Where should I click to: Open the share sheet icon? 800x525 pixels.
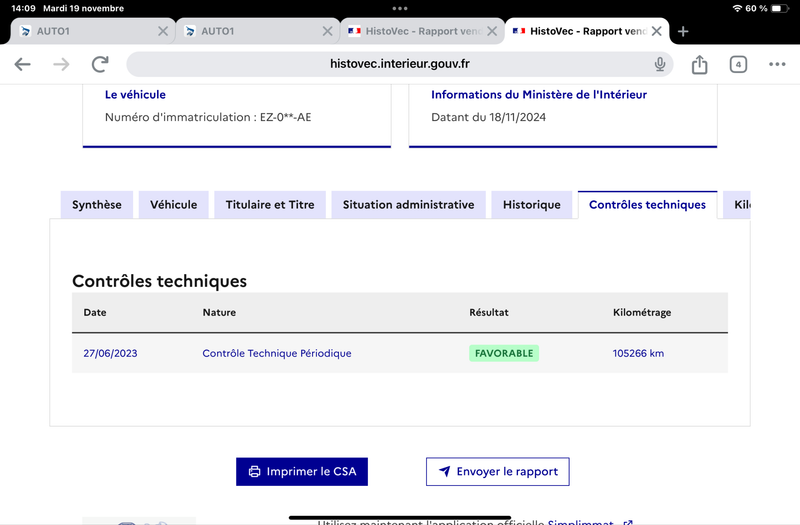[699, 64]
